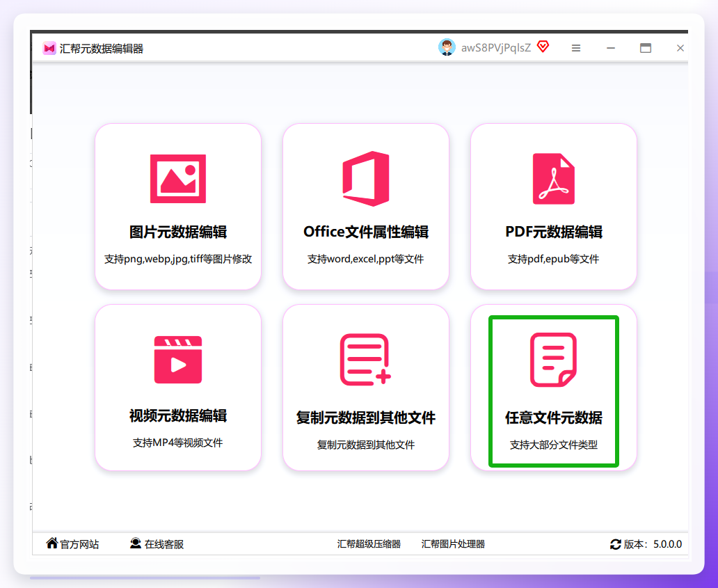This screenshot has height=588, width=718.
Task: Click the text 支持pdf,epub等文件
Action: coord(554,259)
